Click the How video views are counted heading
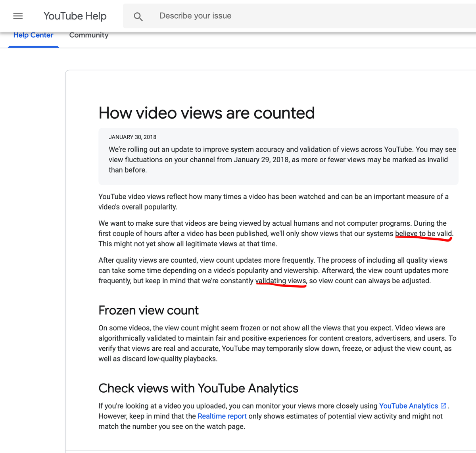Screen dimensions: 476x453 click(207, 113)
